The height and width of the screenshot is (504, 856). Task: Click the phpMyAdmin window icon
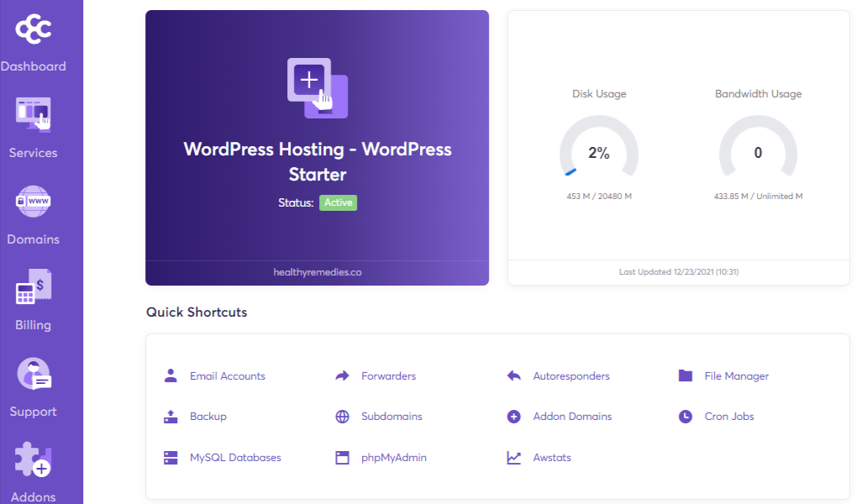tap(342, 458)
